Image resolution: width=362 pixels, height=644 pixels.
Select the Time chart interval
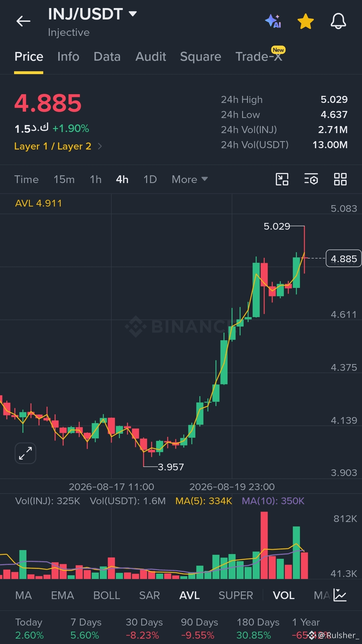coord(26,179)
